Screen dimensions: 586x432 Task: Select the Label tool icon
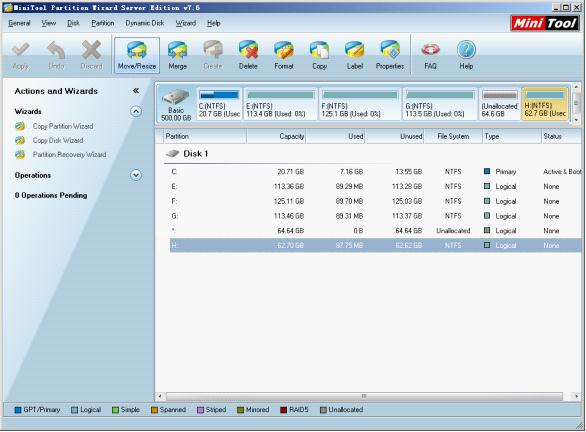[x=354, y=55]
